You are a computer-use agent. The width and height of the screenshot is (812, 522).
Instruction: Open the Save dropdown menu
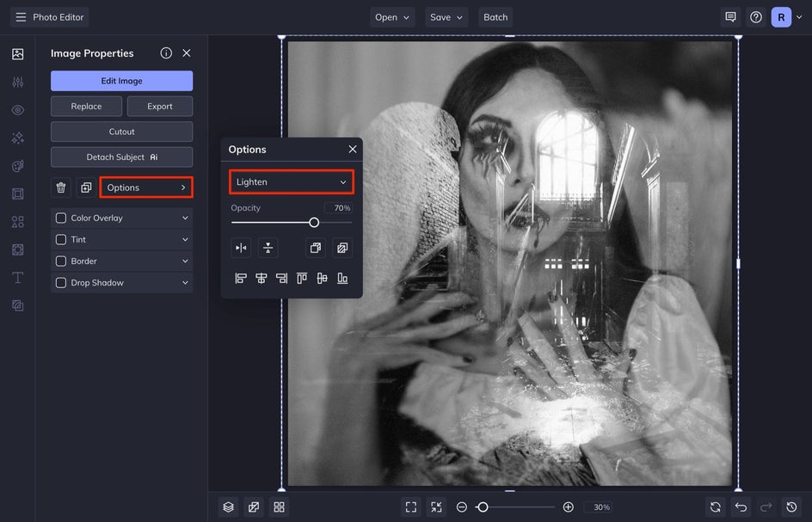pyautogui.click(x=446, y=17)
